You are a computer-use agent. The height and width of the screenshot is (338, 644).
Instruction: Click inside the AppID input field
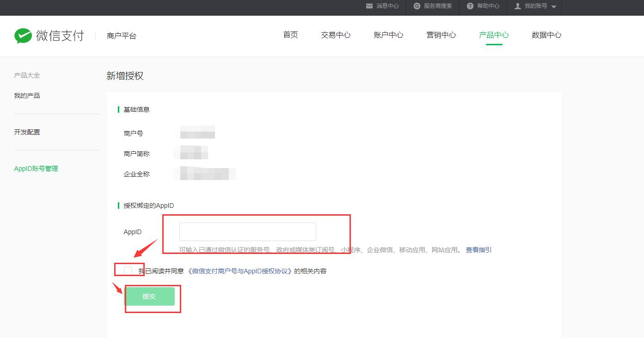pyautogui.click(x=247, y=231)
